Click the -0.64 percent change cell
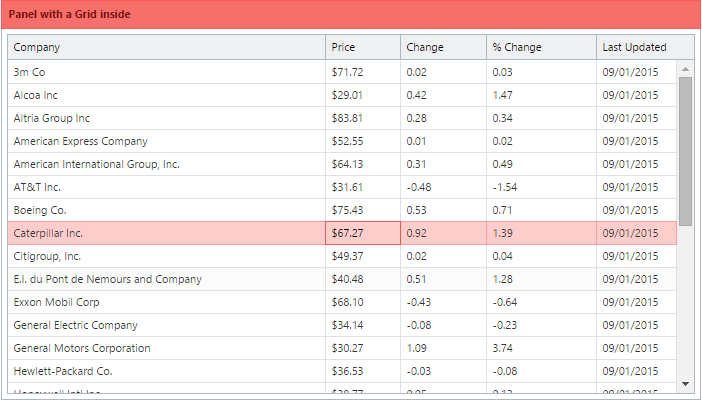Viewport: 702px width, 400px height. [x=542, y=302]
